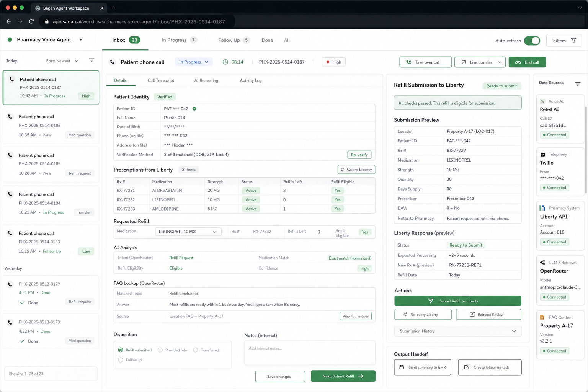The height and width of the screenshot is (392, 588).
Task: Click the tab favicon of Sagan Agent Workspace
Action: point(38,8)
